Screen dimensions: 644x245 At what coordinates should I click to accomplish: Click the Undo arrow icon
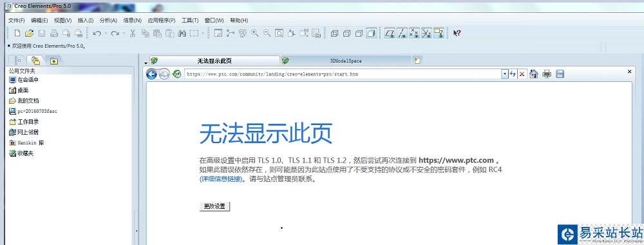97,34
